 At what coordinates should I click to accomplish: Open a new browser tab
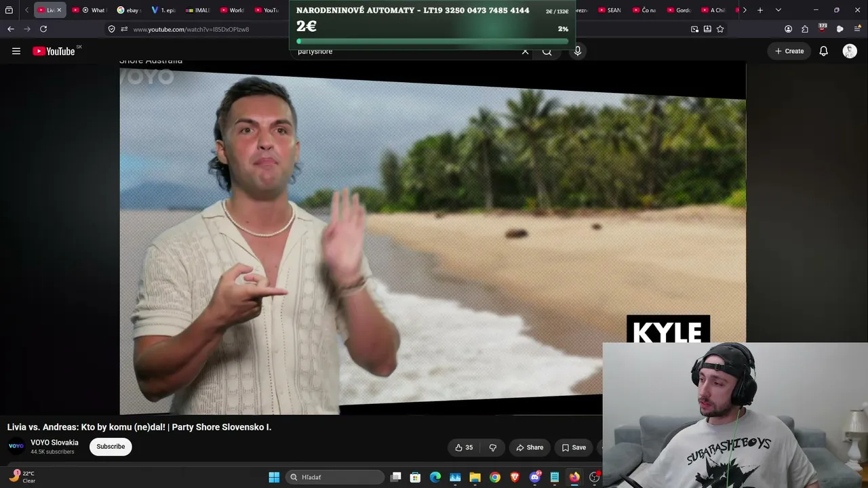click(x=760, y=10)
